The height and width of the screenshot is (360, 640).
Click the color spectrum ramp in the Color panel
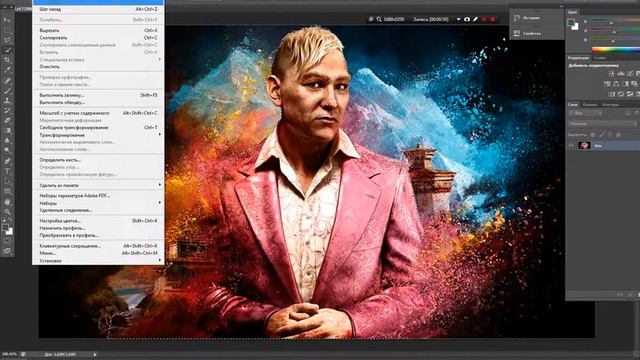616,49
